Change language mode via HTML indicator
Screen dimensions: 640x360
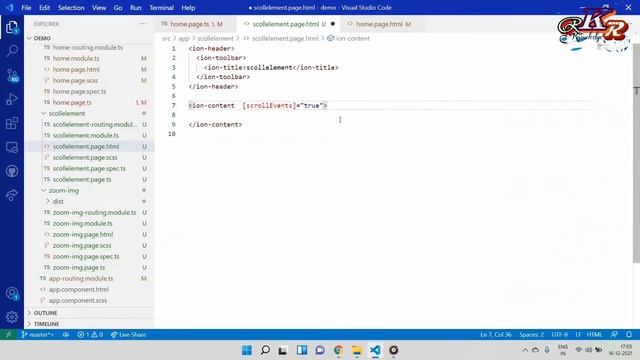tap(594, 334)
